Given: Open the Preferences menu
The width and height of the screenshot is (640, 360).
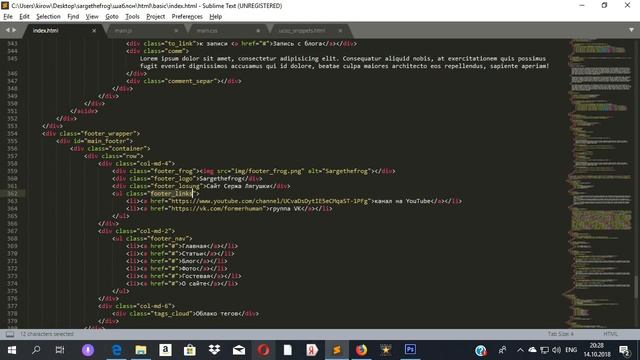Looking at the screenshot, I should click(x=187, y=16).
